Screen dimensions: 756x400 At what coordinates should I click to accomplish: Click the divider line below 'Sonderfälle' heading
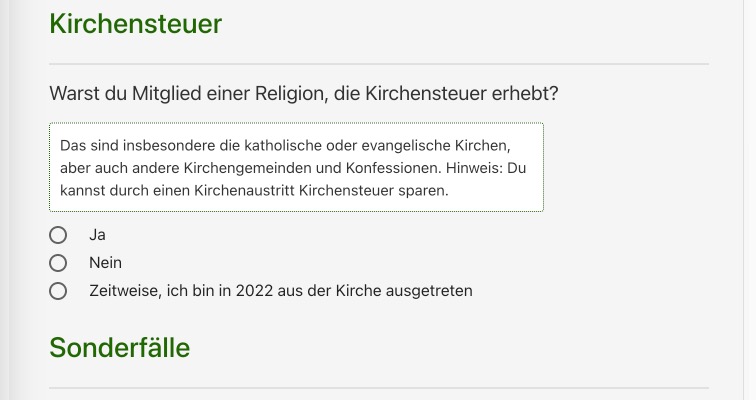tap(378, 388)
